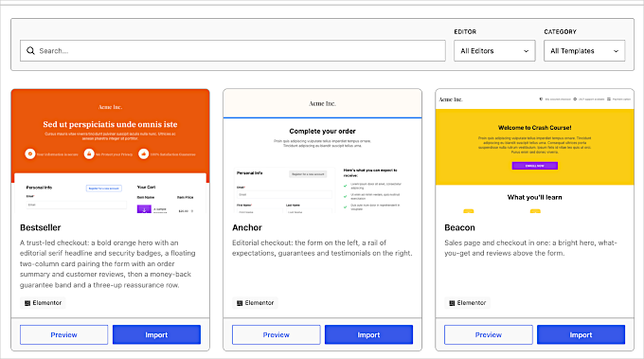The image size is (644, 359).
Task: Click the Elementor label on the Beacon card
Action: tap(472, 303)
